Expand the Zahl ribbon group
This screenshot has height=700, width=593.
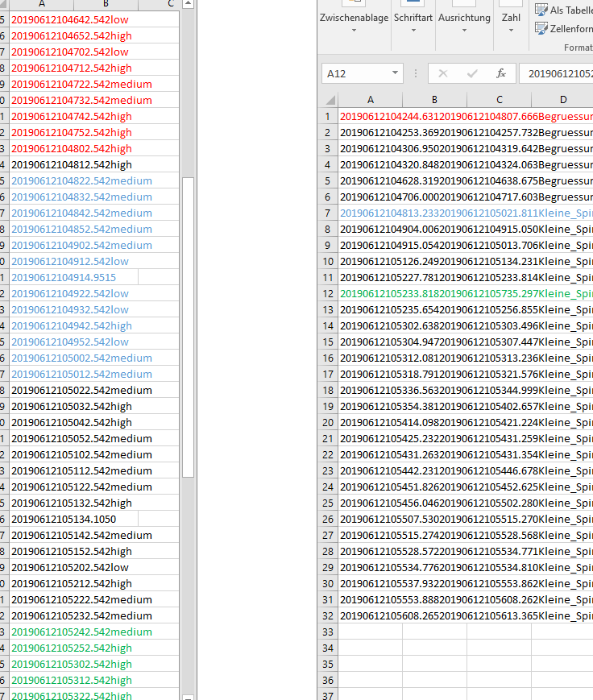(x=511, y=31)
